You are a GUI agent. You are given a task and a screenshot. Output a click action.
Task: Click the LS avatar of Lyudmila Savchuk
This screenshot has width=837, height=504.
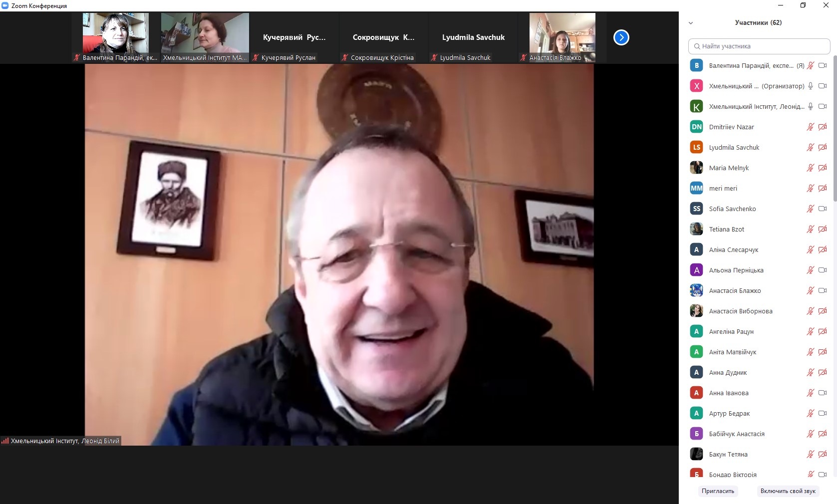click(696, 147)
